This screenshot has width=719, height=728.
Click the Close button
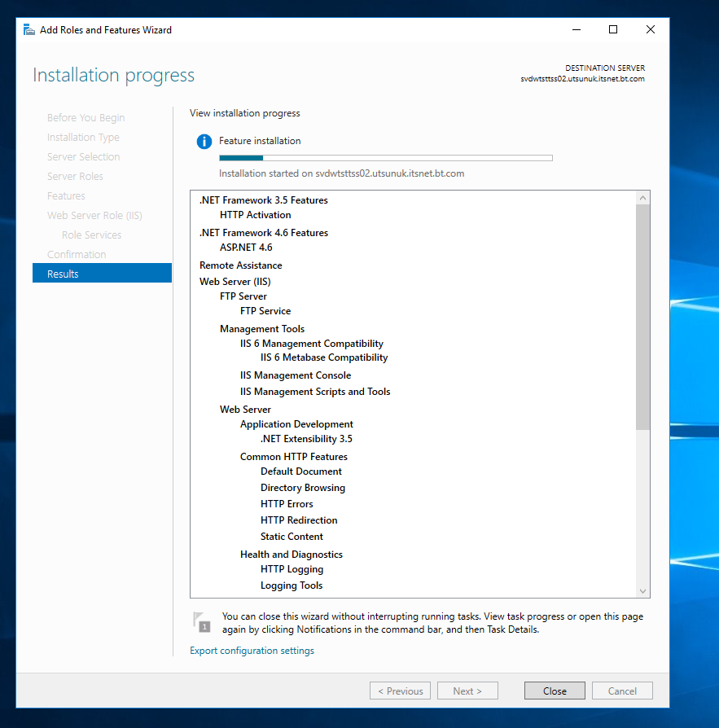pos(555,691)
